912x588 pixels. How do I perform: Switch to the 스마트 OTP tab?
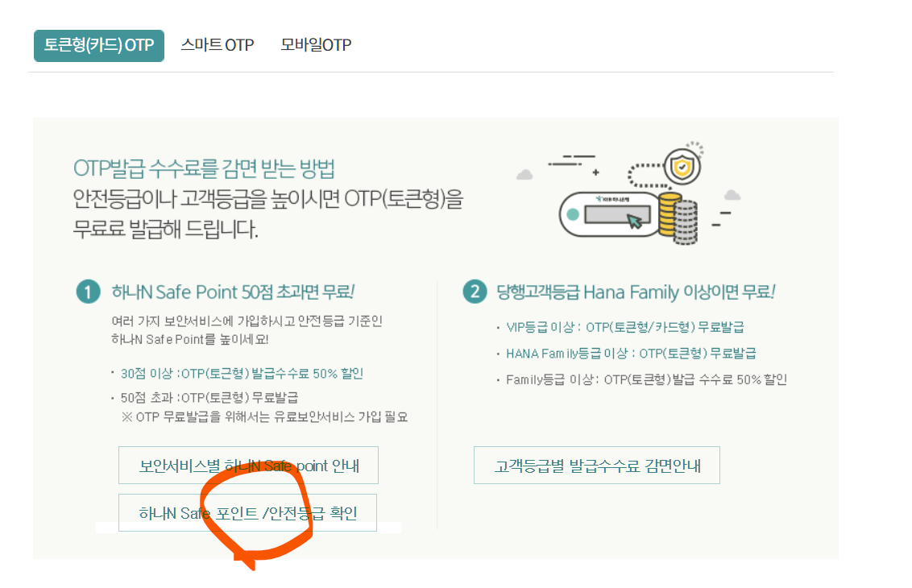point(218,45)
